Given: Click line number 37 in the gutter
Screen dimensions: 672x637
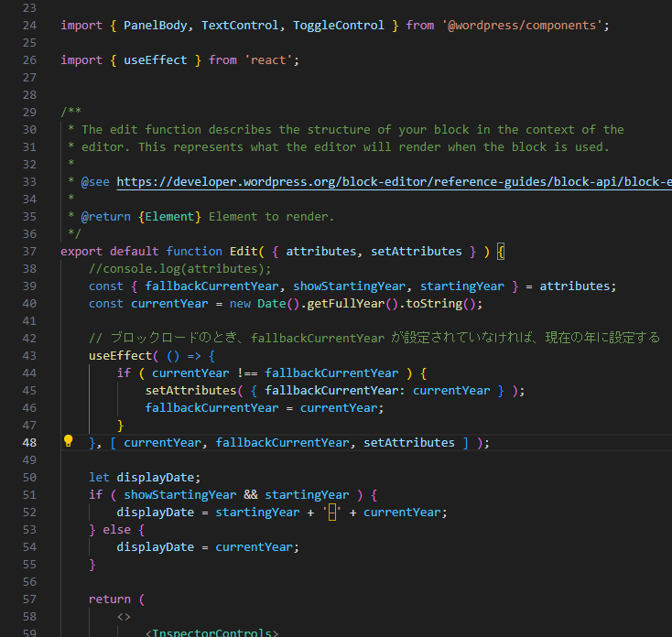Looking at the screenshot, I should (x=28, y=251).
